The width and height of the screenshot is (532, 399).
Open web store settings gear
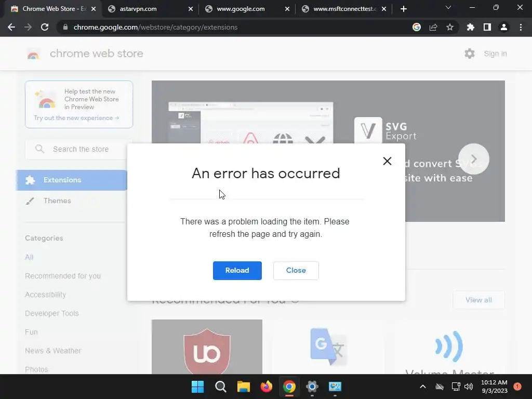[x=470, y=54]
